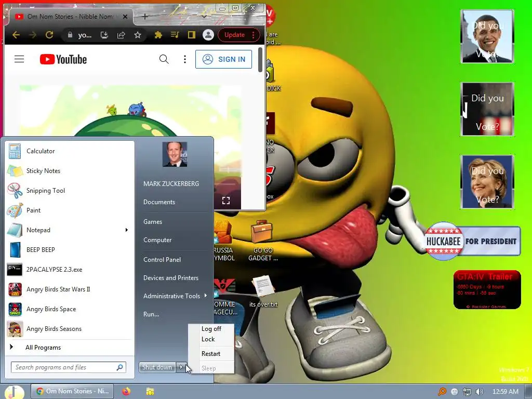
Task: Open the media control playlist icon
Action: [x=175, y=35]
